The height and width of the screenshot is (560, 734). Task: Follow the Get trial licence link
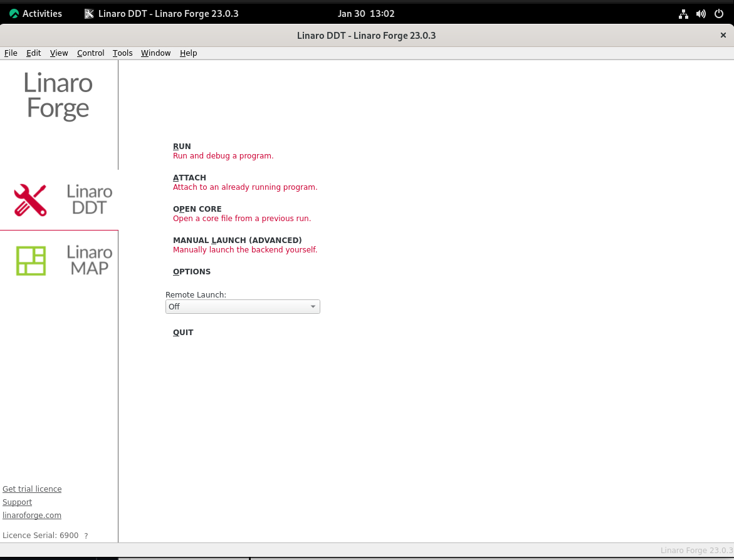[x=32, y=489]
